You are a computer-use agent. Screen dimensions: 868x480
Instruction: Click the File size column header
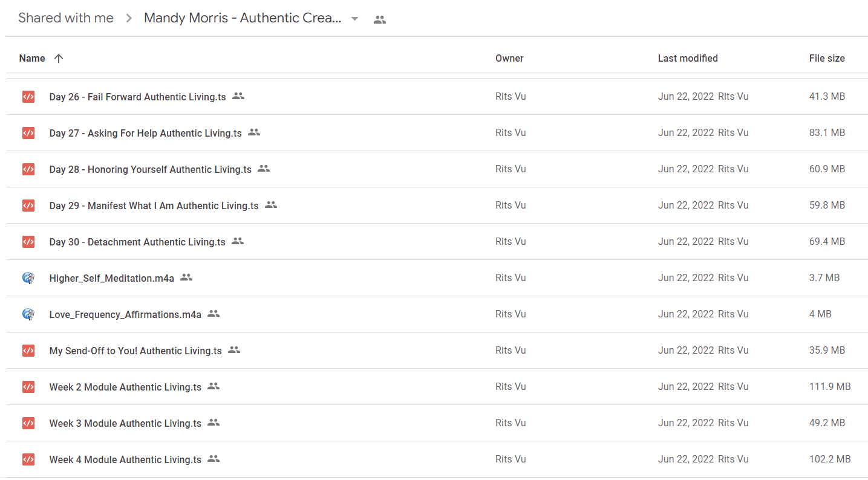(x=827, y=58)
